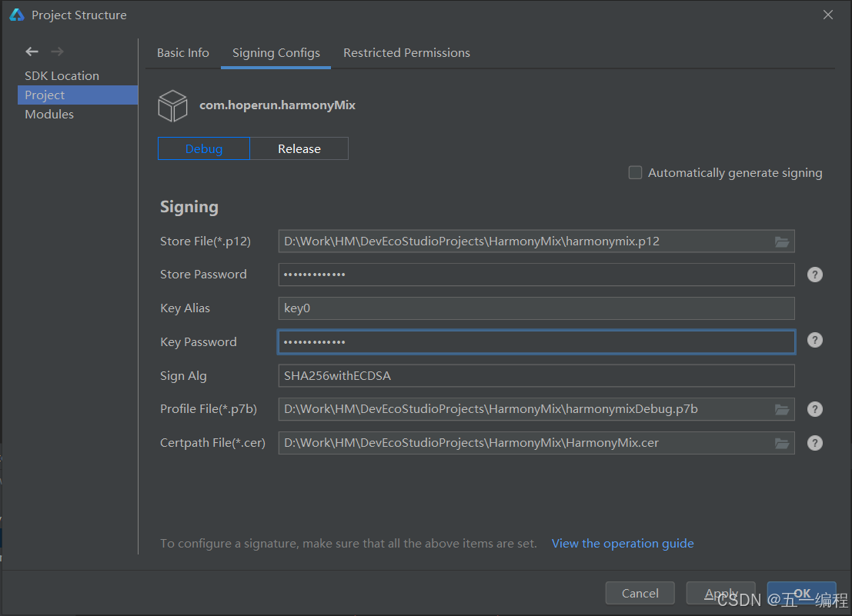The height and width of the screenshot is (616, 852).
Task: Click the Cancel button
Action: click(640, 593)
